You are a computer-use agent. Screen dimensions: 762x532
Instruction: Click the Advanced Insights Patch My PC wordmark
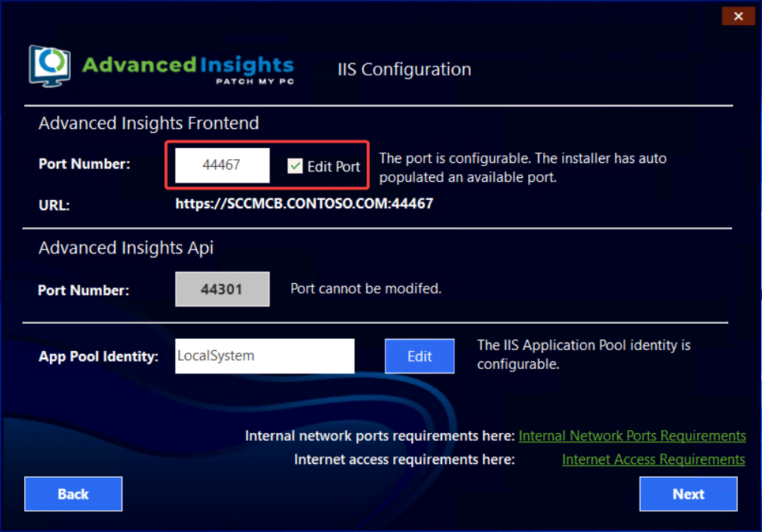coord(187,68)
